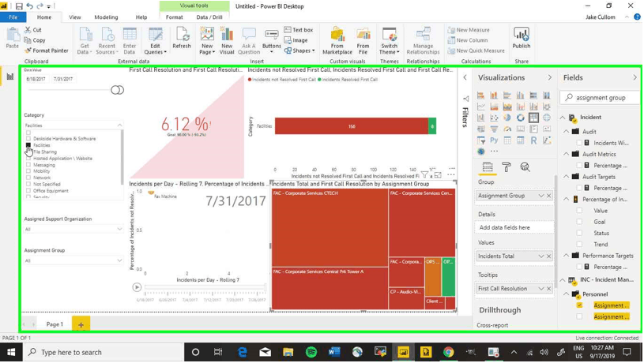The image size is (644, 363).
Task: Select the Page 1 tab
Action: coord(55,324)
